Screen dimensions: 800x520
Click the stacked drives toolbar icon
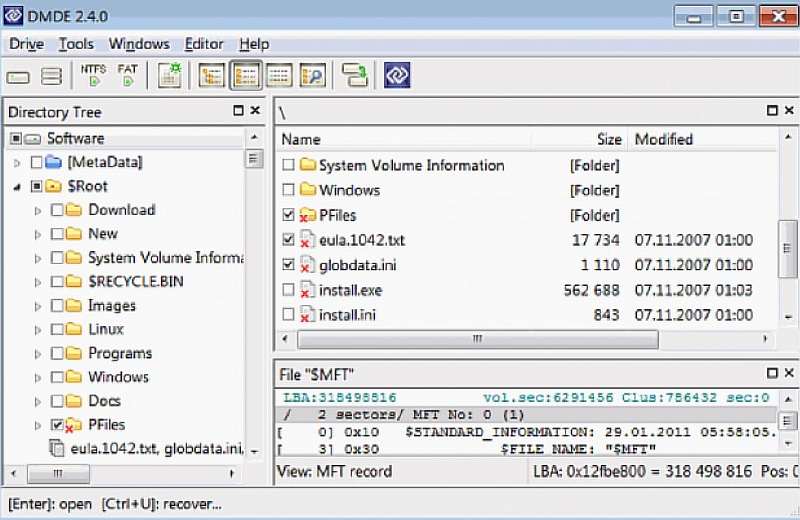tap(51, 77)
